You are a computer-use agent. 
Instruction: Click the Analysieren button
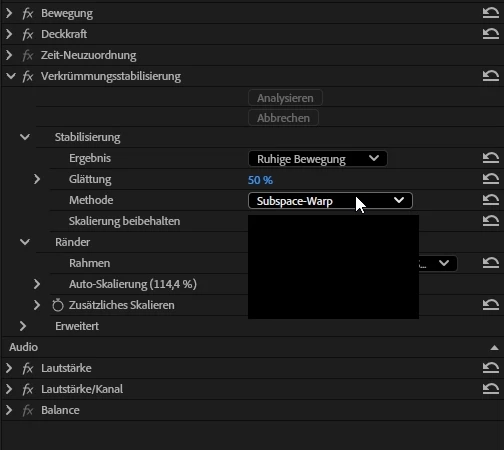coord(285,98)
